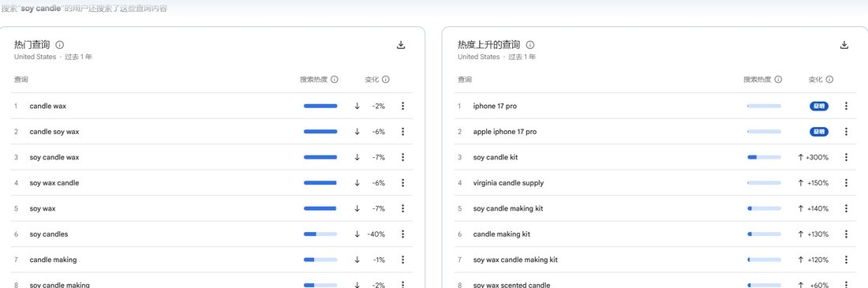Click the -40% change value

click(x=376, y=234)
